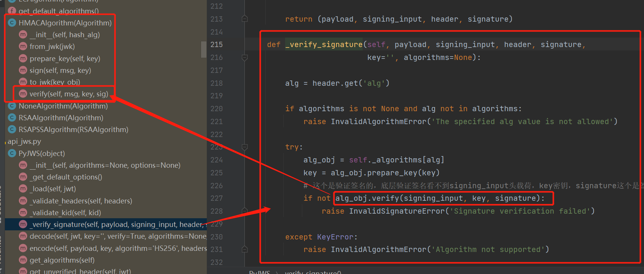The image size is (644, 274).
Task: Select RSAAlgorithm(Algorithm) class
Action: pyautogui.click(x=61, y=118)
